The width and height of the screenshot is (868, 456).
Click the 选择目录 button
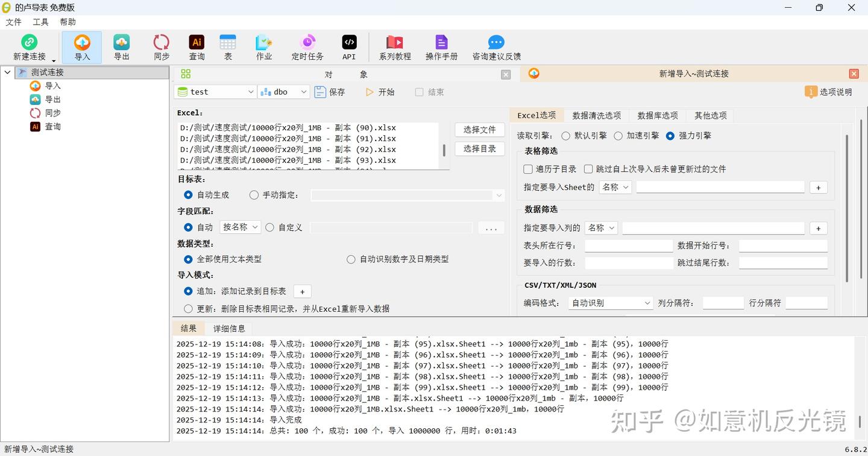480,148
